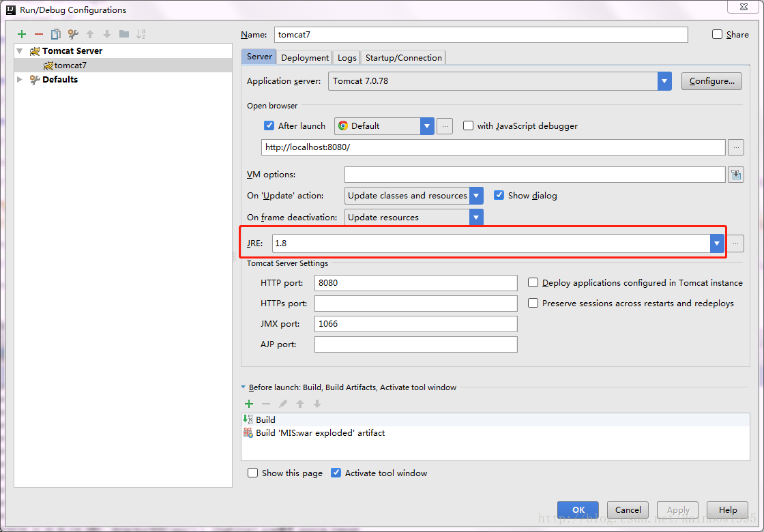Enable Deploy applications configured in Tomcat instance
The height and width of the screenshot is (532, 764).
point(533,282)
